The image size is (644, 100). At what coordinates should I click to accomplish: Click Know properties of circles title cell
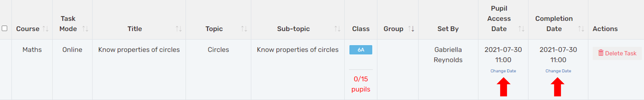[139, 50]
